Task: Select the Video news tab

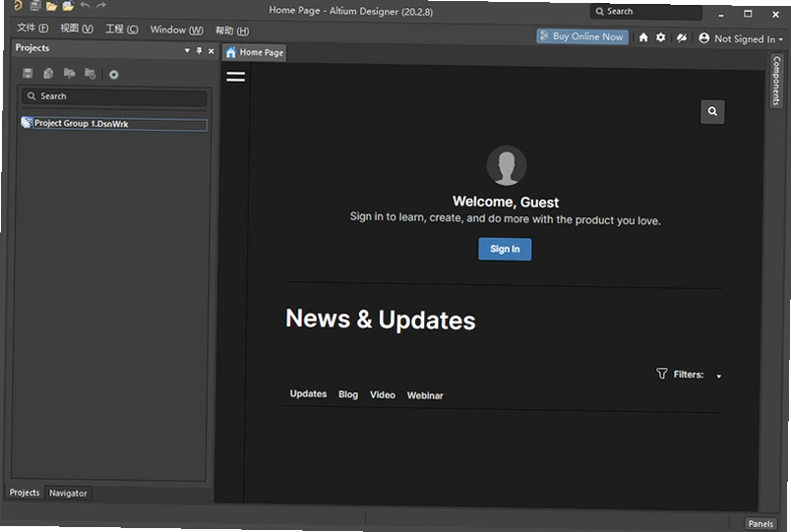Action: (383, 395)
